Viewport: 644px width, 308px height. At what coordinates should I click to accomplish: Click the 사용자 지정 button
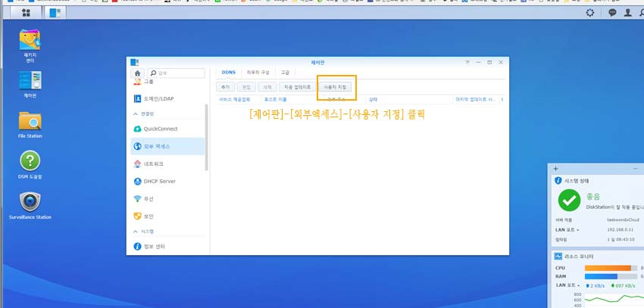click(x=335, y=87)
